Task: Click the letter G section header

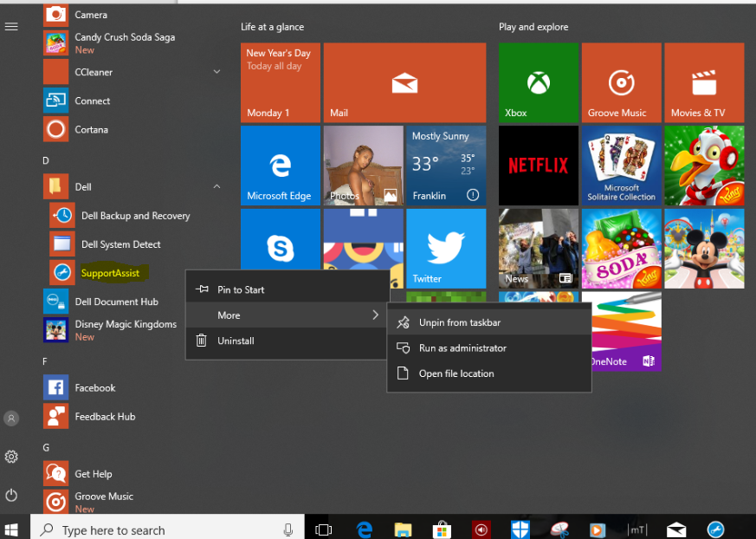Action: (46, 448)
